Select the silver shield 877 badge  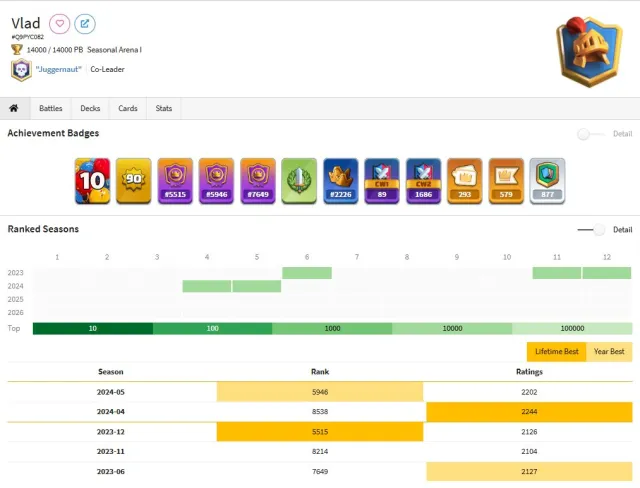tap(547, 181)
